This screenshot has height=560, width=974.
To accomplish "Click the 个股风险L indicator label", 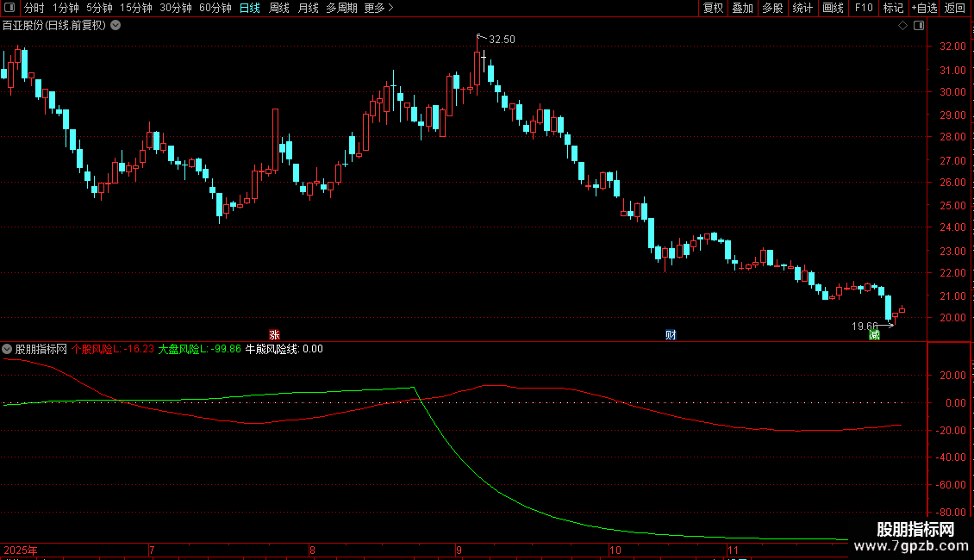I will pyautogui.click(x=112, y=349).
